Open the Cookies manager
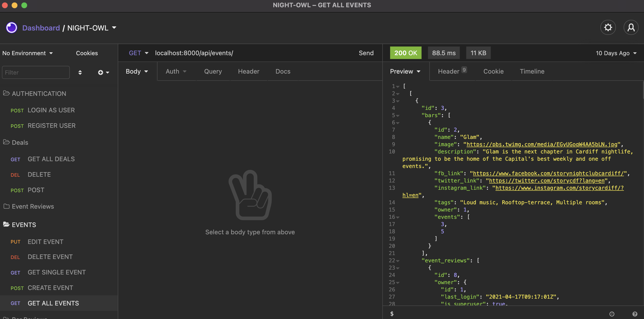Image resolution: width=644 pixels, height=319 pixels. tap(87, 53)
